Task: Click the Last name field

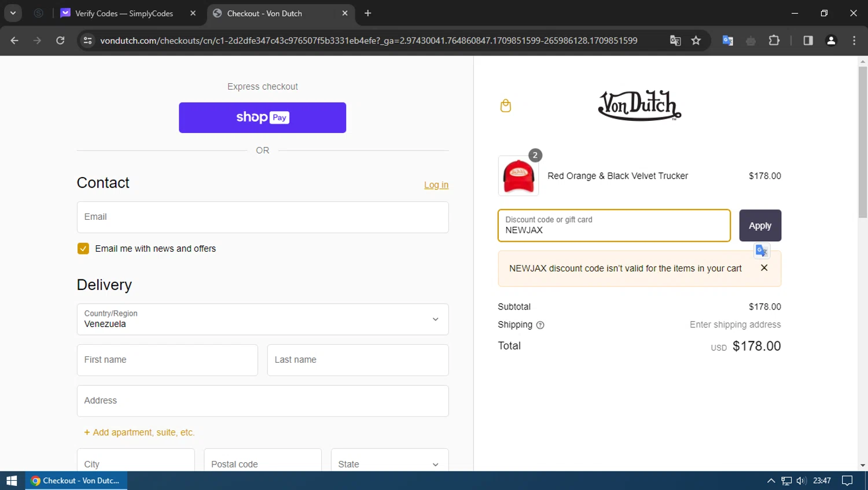Action: [x=358, y=360]
